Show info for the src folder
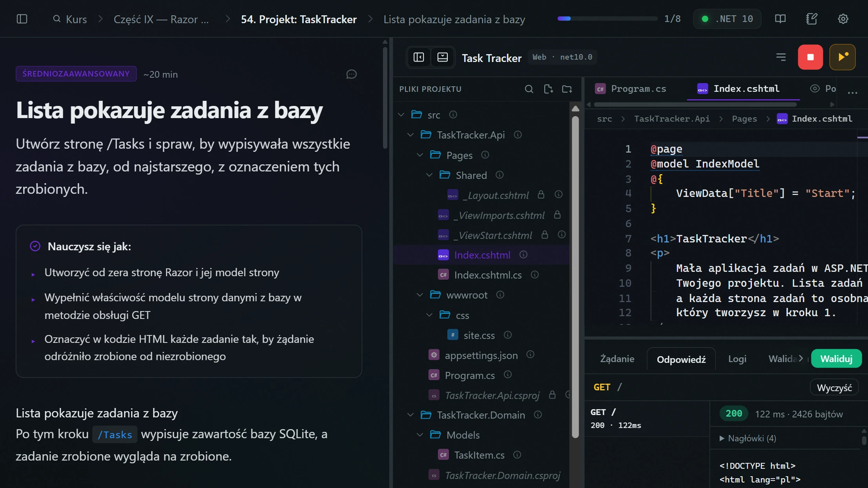868x488 pixels. pos(453,115)
